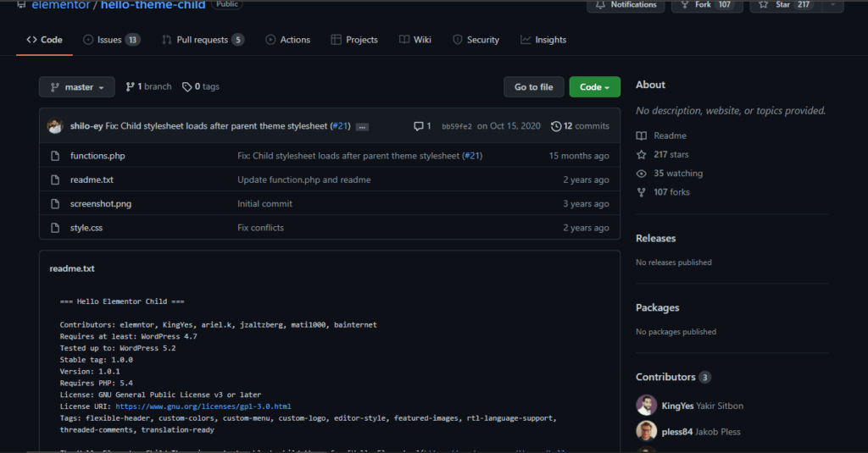Screen dimensions: 868x453
Task: Open commit hash bb59fe2
Action: [457, 126]
